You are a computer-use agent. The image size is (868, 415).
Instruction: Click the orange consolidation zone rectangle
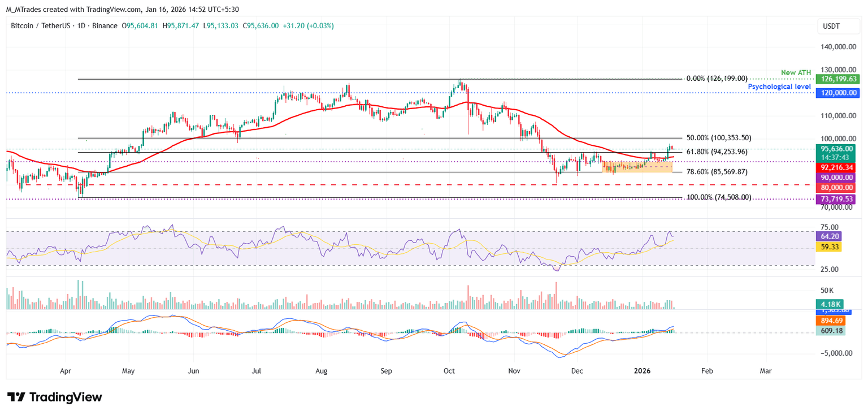(637, 166)
